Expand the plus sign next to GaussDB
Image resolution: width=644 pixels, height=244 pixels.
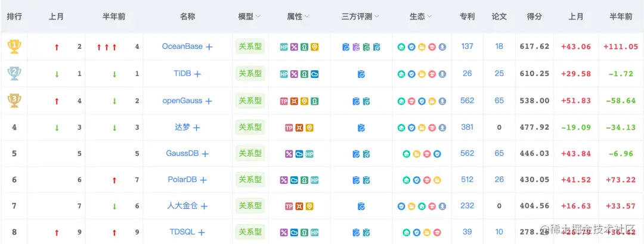click(205, 154)
